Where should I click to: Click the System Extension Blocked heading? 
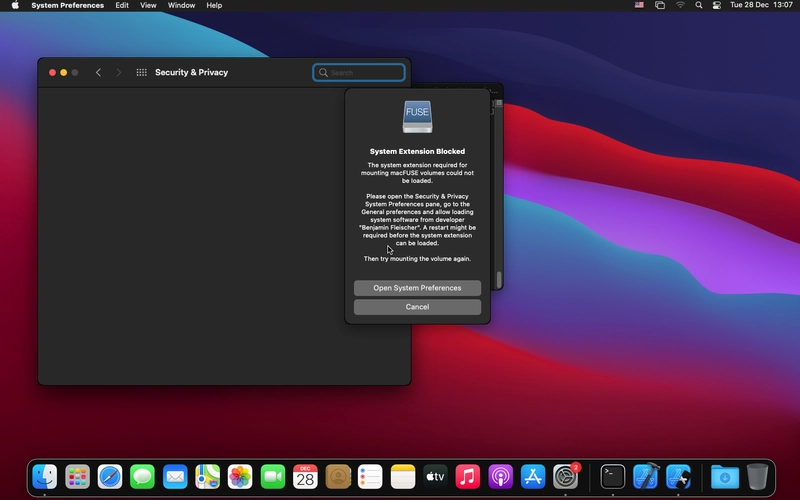tap(417, 151)
